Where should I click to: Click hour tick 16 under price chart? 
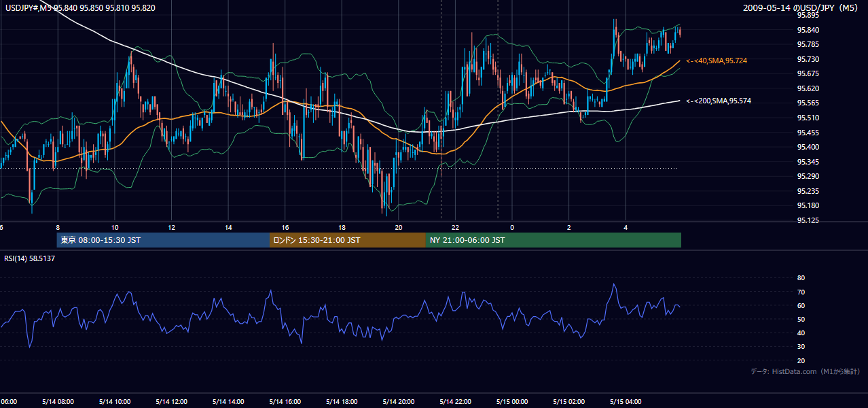tap(285, 227)
